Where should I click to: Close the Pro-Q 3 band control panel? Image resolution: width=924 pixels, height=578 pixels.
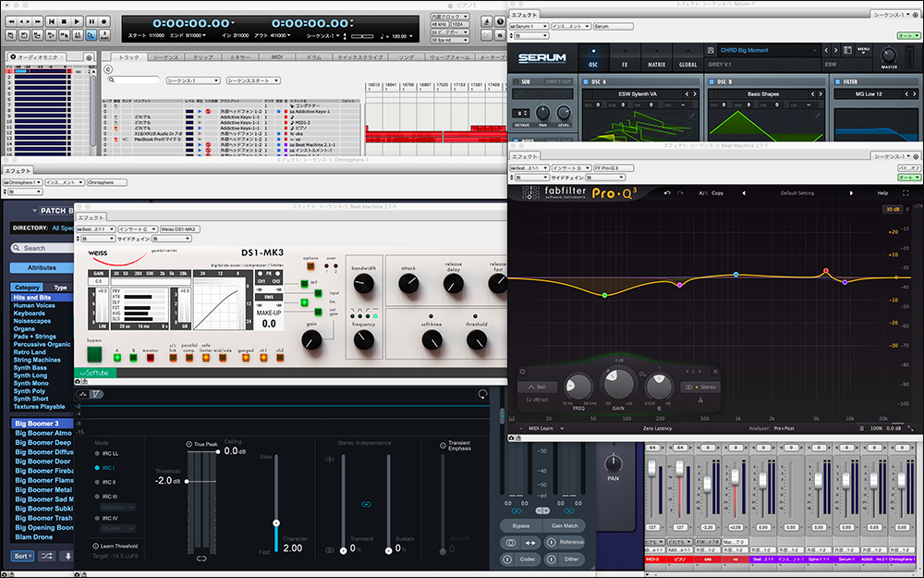click(715, 372)
